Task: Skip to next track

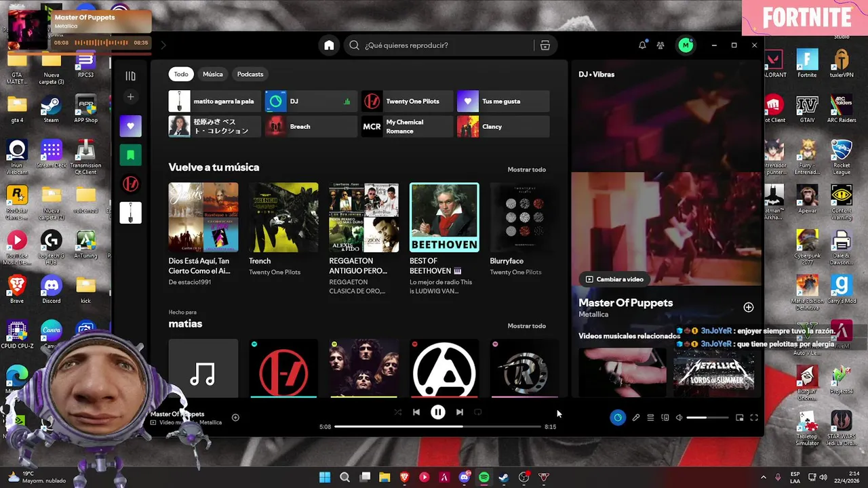Action: pyautogui.click(x=460, y=412)
